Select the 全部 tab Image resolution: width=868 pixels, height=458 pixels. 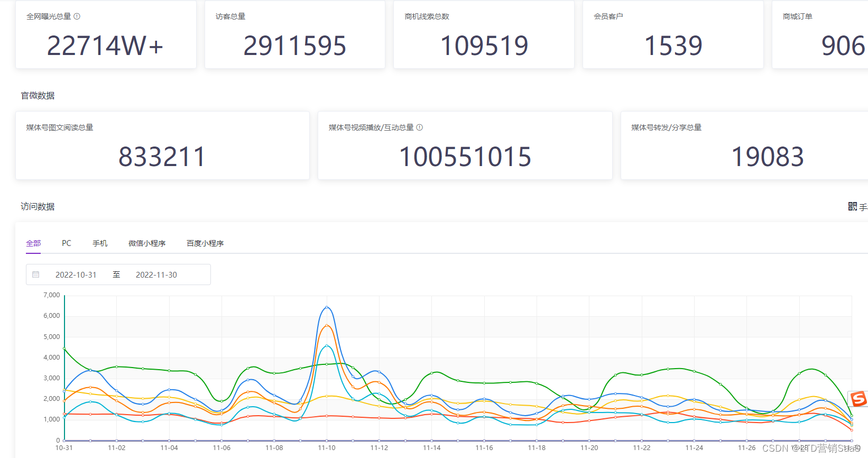33,243
